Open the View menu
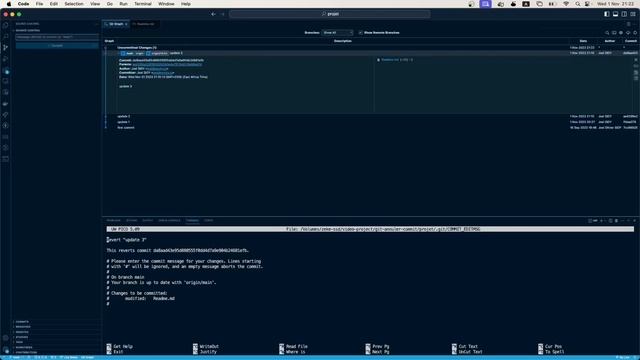 pos(95,4)
